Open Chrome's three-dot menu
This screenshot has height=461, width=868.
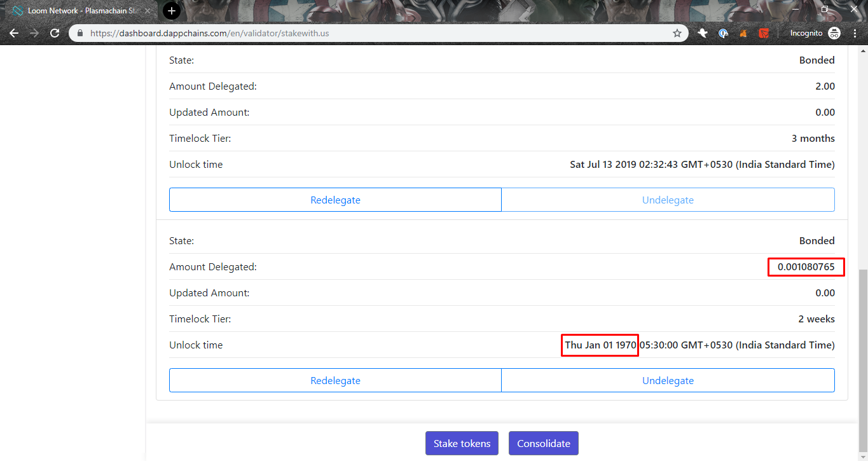coord(855,32)
